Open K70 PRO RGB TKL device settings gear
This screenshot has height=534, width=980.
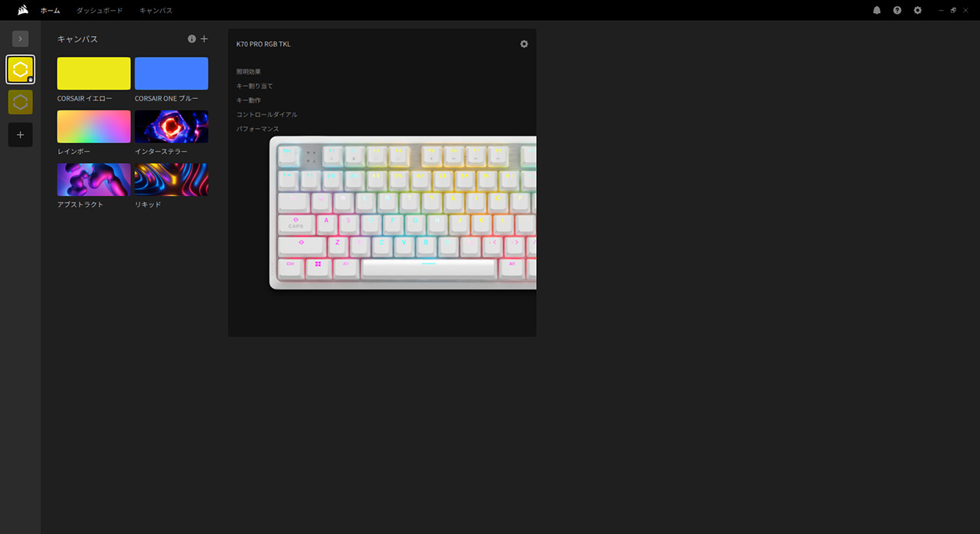click(524, 44)
